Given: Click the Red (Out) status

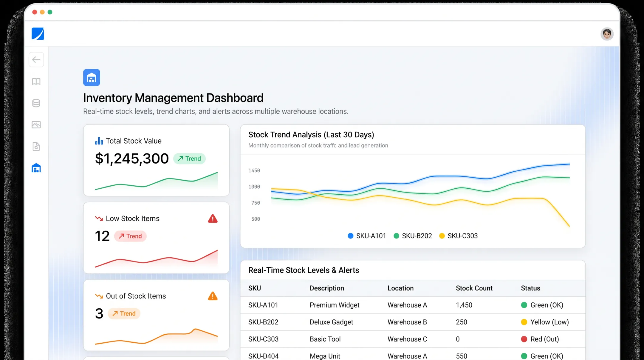Looking at the screenshot, I should click(540, 339).
